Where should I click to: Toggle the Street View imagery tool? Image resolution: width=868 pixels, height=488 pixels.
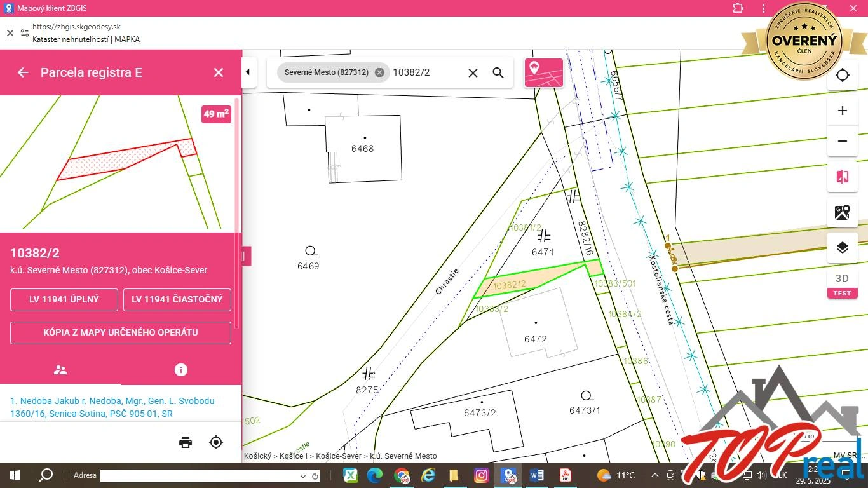tap(842, 212)
